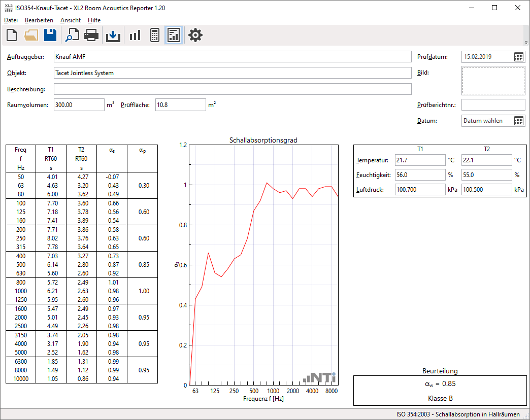Screen dimensions: 530x420
Task: Click the open folder icon
Action: click(x=31, y=35)
